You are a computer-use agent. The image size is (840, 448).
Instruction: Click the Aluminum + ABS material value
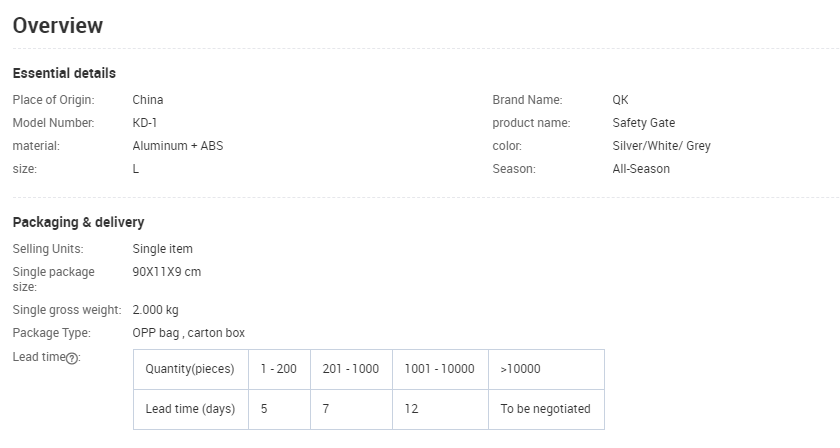178,146
